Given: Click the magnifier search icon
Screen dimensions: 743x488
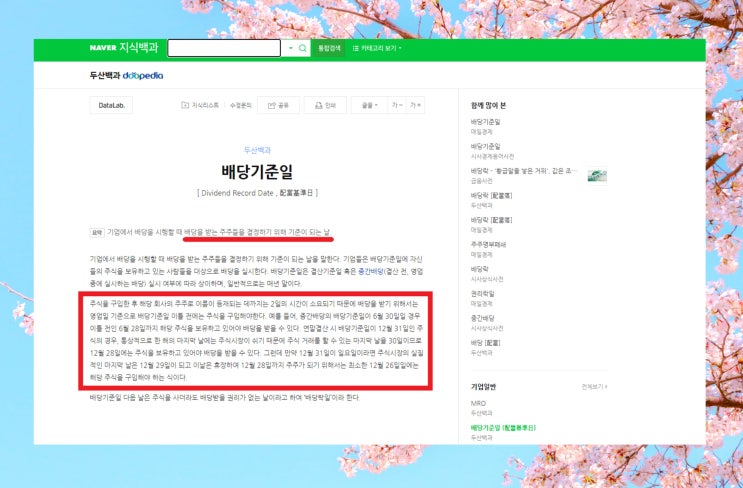Looking at the screenshot, I should (303, 48).
